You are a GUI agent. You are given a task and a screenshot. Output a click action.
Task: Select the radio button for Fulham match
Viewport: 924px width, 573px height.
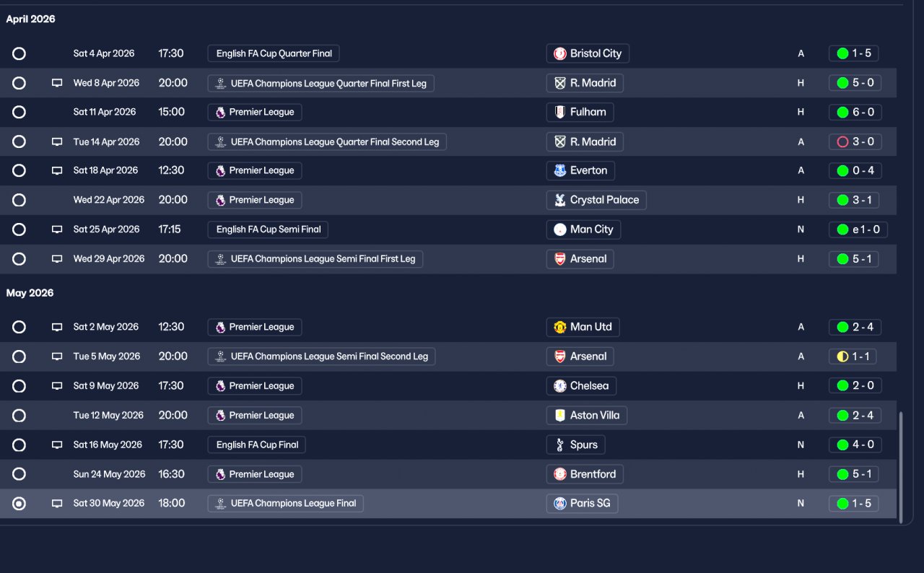(19, 112)
